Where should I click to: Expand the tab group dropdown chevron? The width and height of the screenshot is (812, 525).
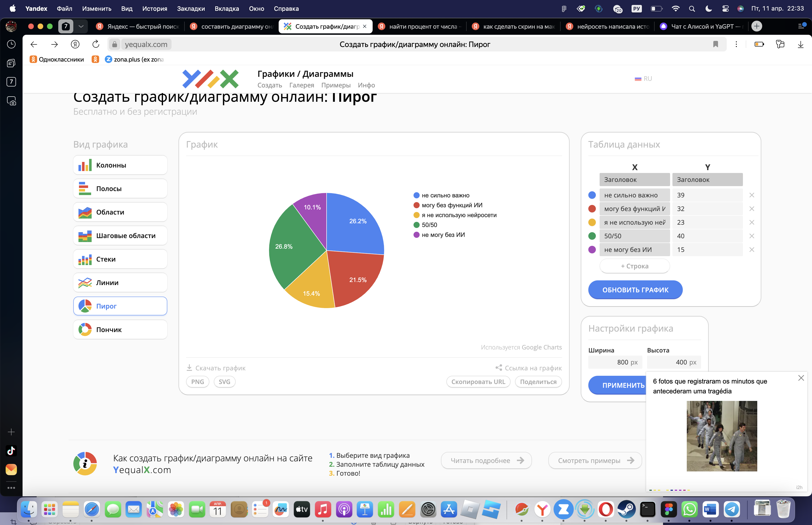coord(81,26)
